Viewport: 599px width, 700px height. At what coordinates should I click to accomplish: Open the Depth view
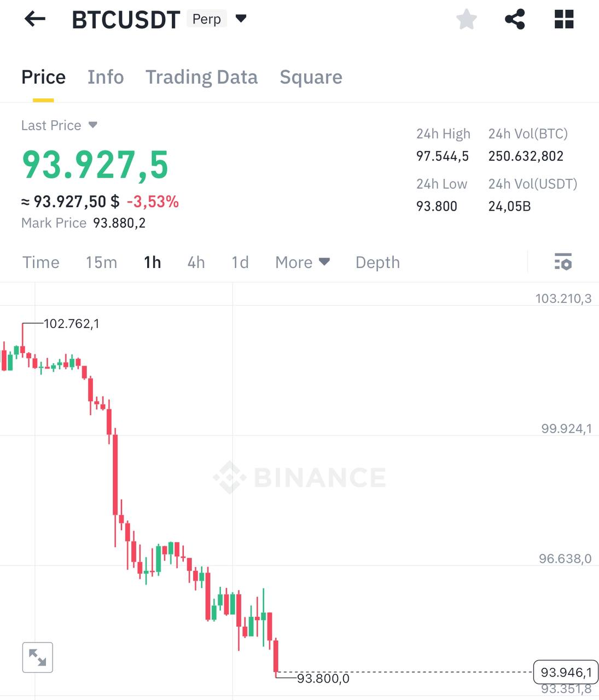[377, 262]
